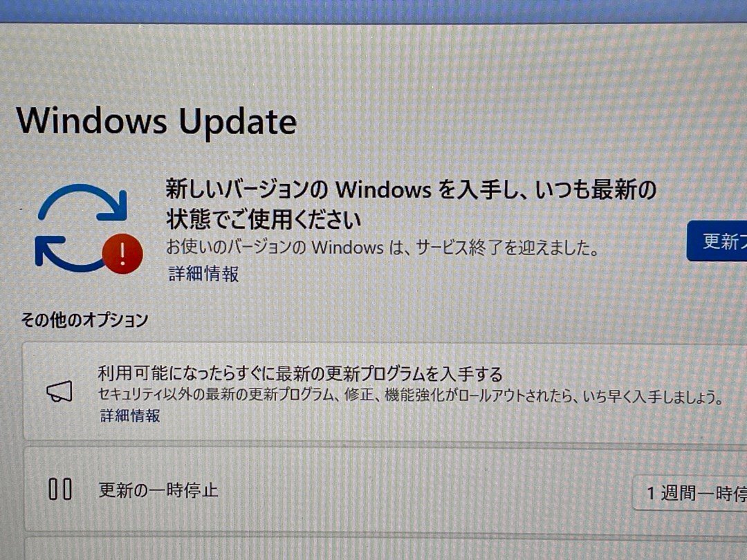Click empty area right of latest updates title
The width and height of the screenshot is (747, 560).
[619, 374]
